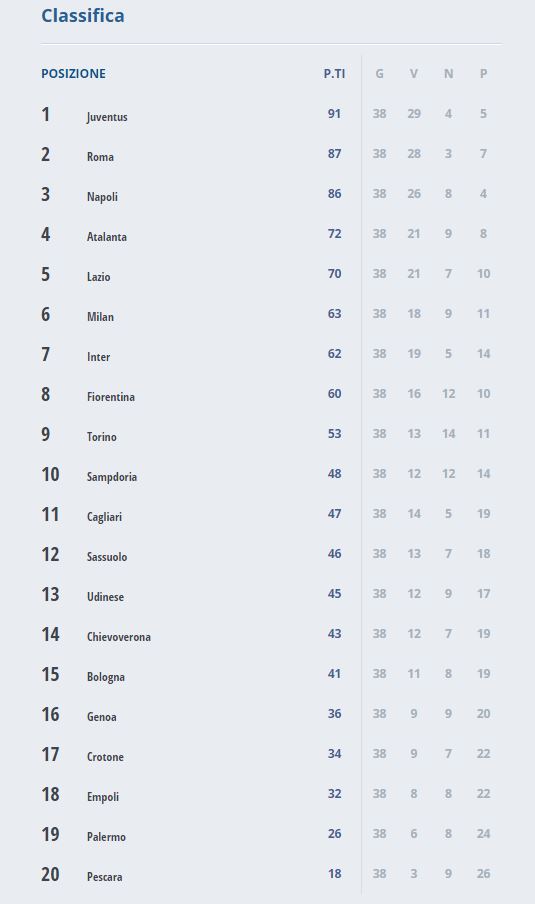This screenshot has height=904, width=535.
Task: Open the Pescara team entry
Action: pos(104,877)
